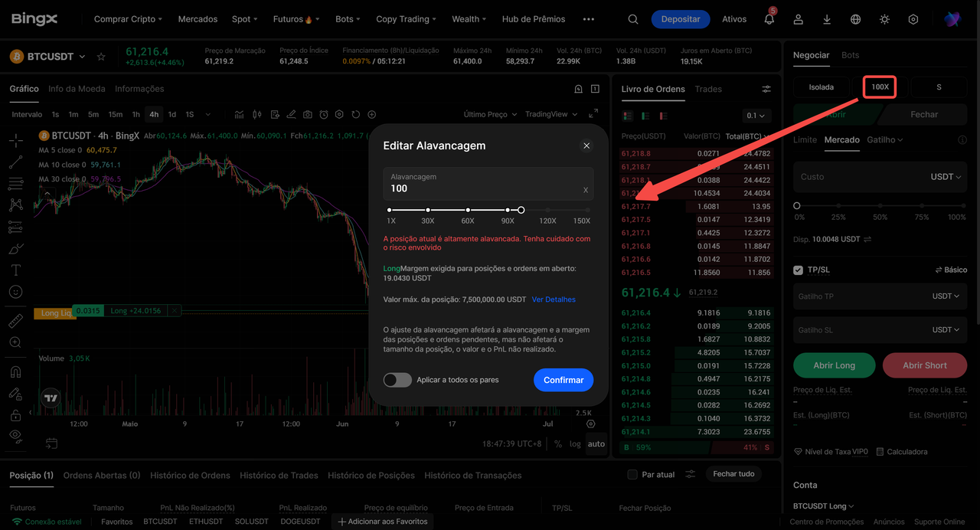Open the Ver Detalhes link

click(554, 299)
